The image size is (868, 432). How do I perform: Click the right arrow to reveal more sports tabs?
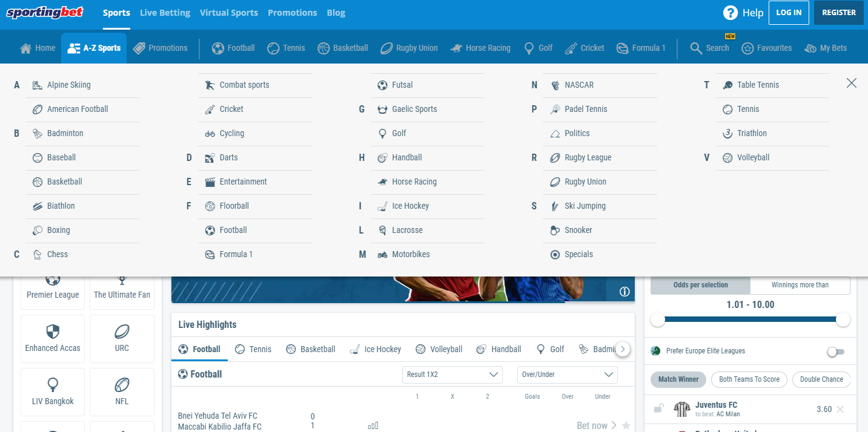pyautogui.click(x=622, y=349)
